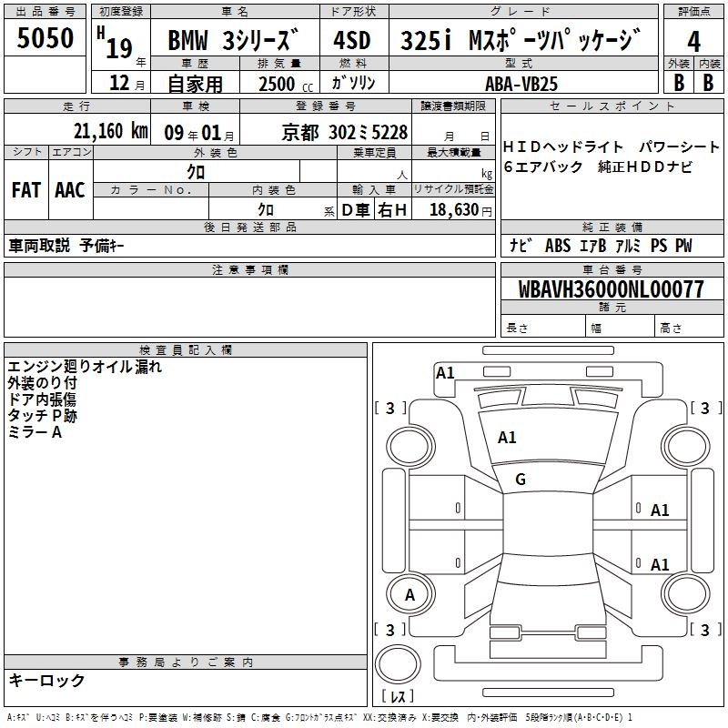Click inspector note ドア内張傷
The image size is (728, 728).
point(42,399)
